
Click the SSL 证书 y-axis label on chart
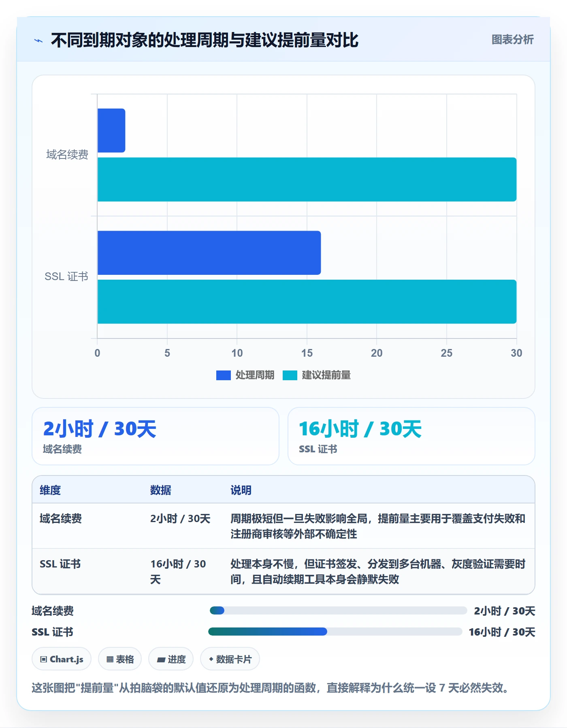coord(66,276)
